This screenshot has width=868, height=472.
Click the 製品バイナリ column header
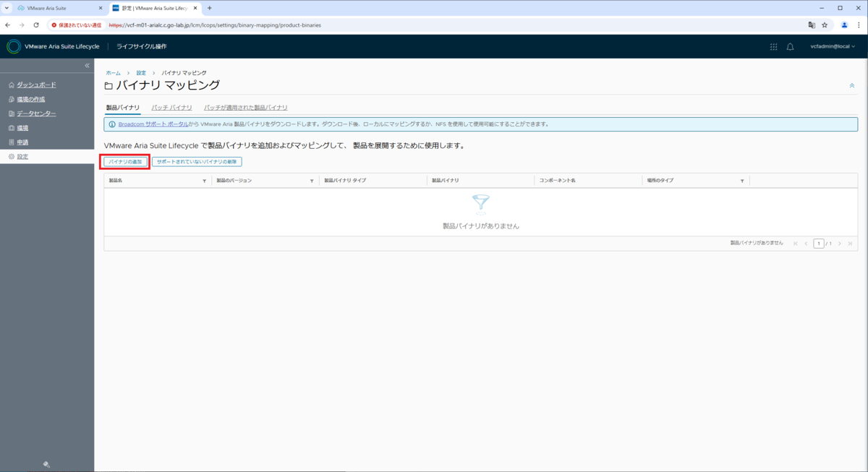click(446, 181)
